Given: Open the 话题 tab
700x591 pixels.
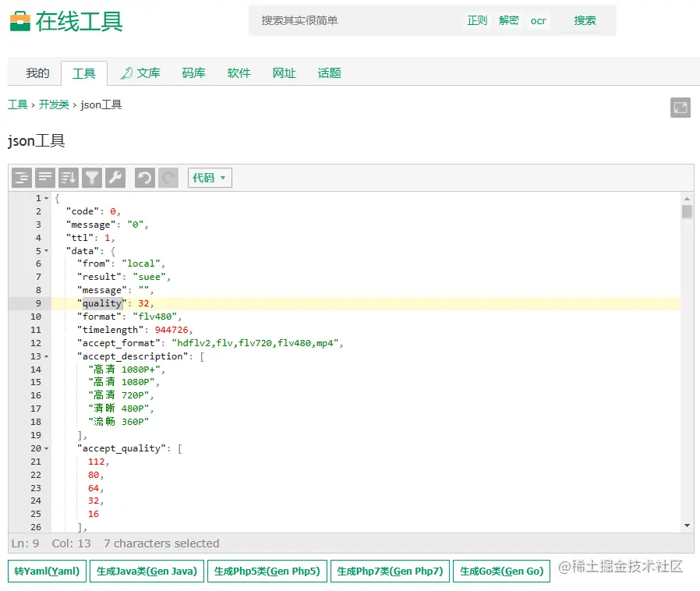Looking at the screenshot, I should 330,73.
